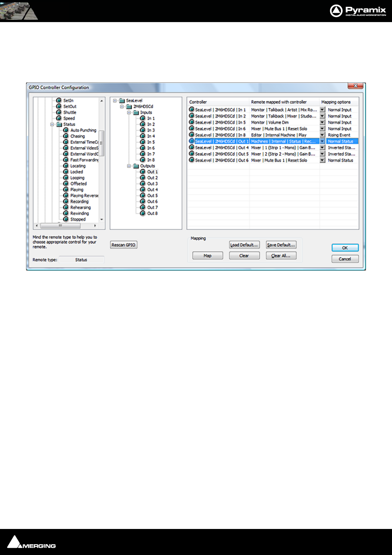Confirm the dialog with OK
Screen dimensions: 392x555
click(x=345, y=248)
